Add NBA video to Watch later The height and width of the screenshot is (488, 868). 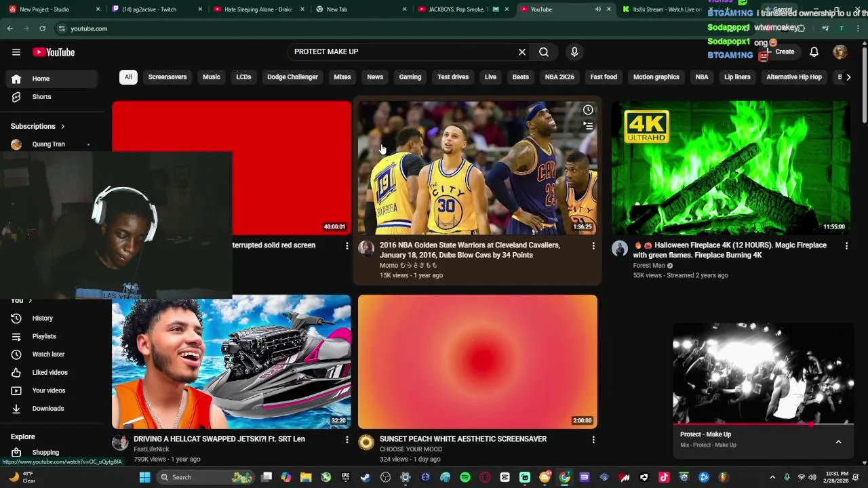[588, 110]
